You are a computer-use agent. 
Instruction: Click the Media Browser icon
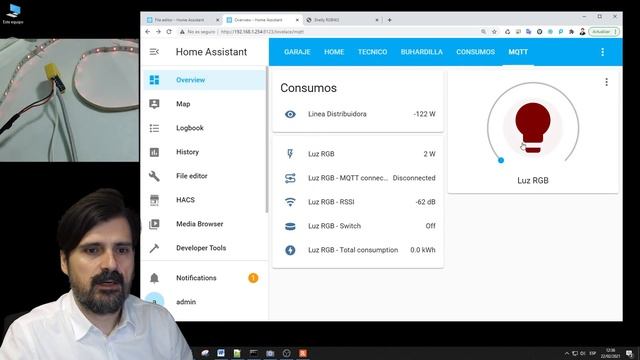(x=154, y=224)
